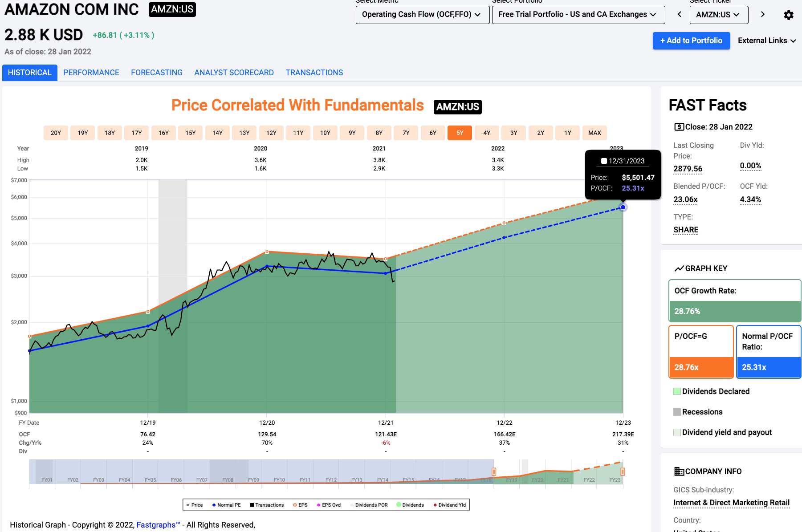802x532 pixels.
Task: Click the TYPE value SHARE
Action: click(686, 230)
